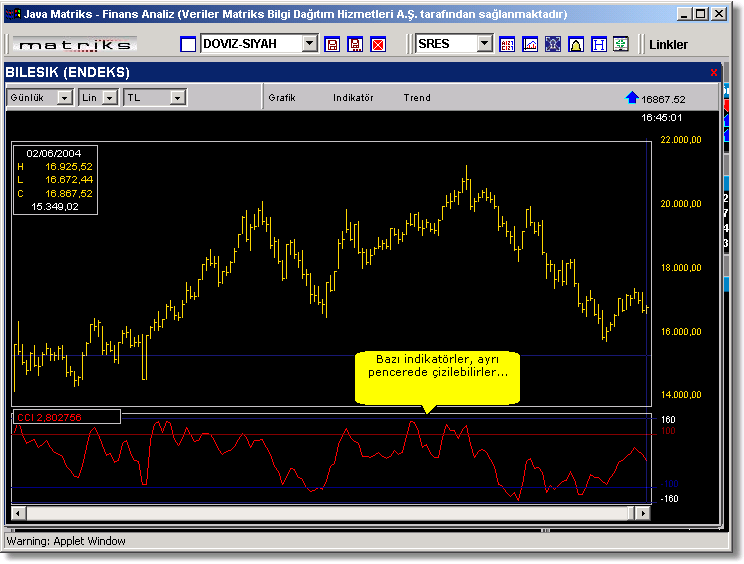The image size is (744, 564).
Task: Open the price table grid icon
Action: [x=507, y=45]
